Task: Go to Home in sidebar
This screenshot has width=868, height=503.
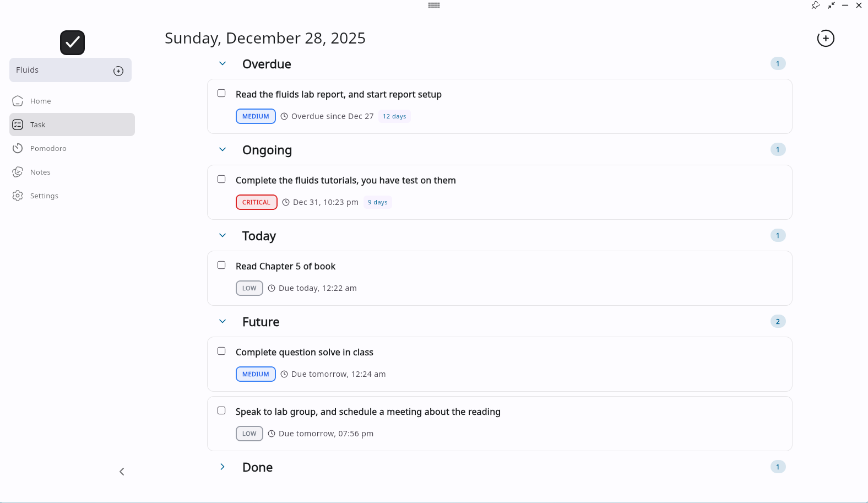Action: [72, 101]
